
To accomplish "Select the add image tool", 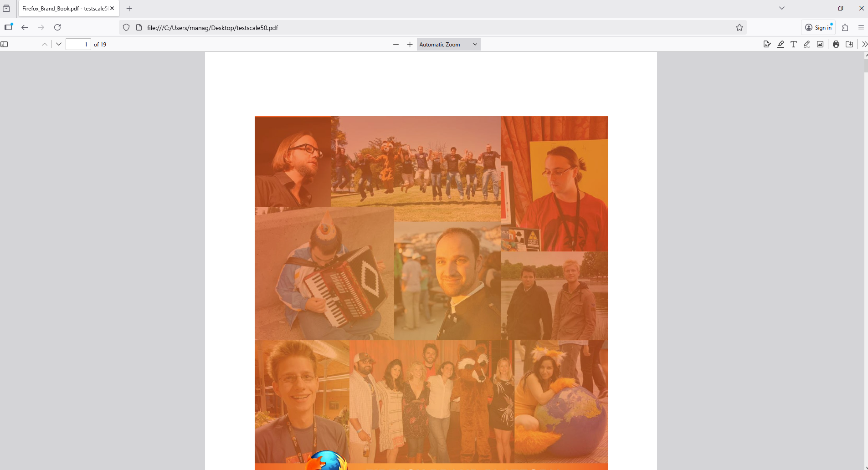I will [x=820, y=44].
